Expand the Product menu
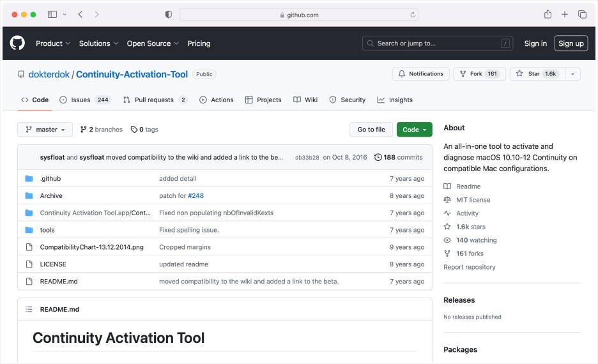This screenshot has height=364, width=598. click(x=53, y=43)
